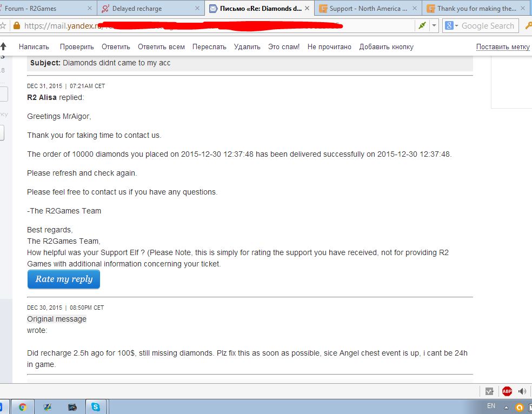Click the EN language indicator in taskbar
Image resolution: width=532 pixels, height=414 pixels.
coord(491,406)
